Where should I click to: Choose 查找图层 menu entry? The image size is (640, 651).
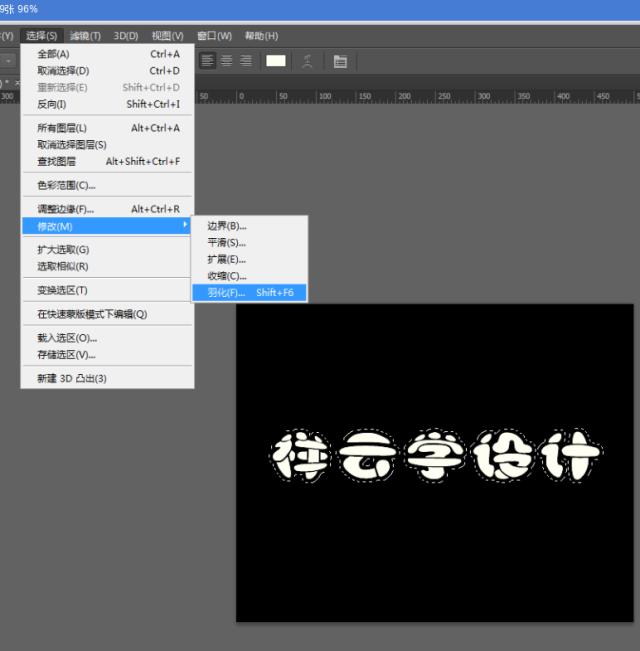coord(107,161)
